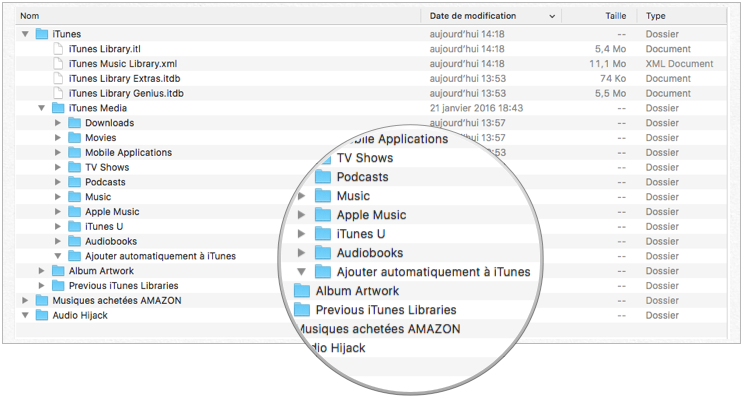Expand the Podcasts disclosure triangle in the file list
This screenshot has height=399, width=743.
point(58,182)
